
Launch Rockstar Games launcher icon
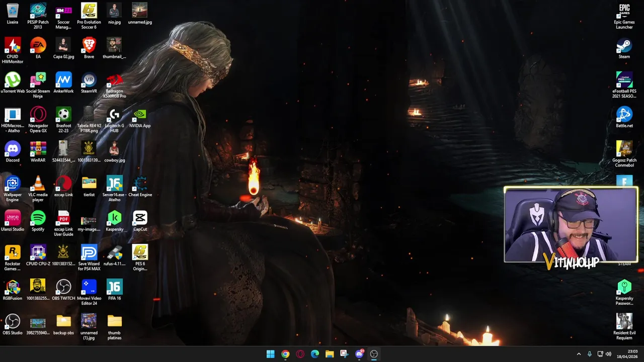pos(13,257)
